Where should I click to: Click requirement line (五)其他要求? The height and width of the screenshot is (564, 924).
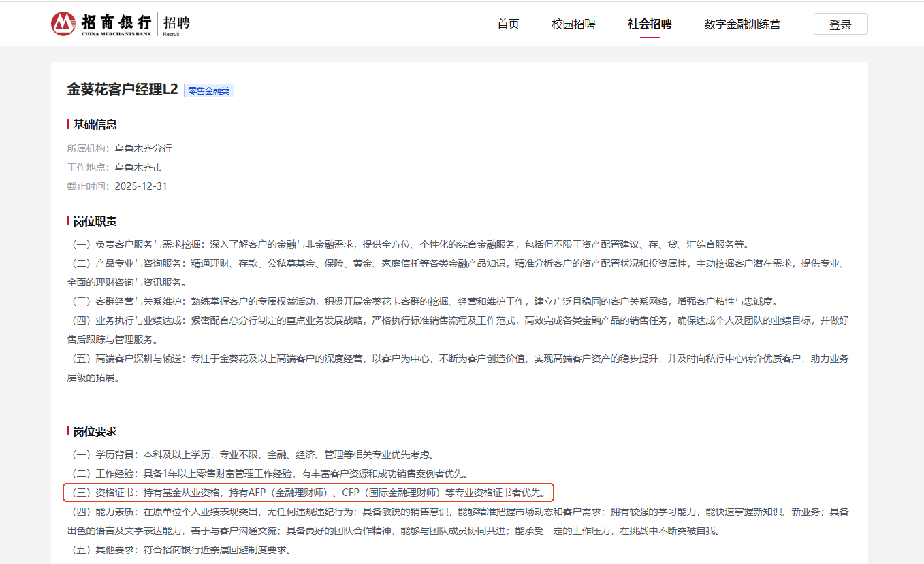tap(180, 550)
